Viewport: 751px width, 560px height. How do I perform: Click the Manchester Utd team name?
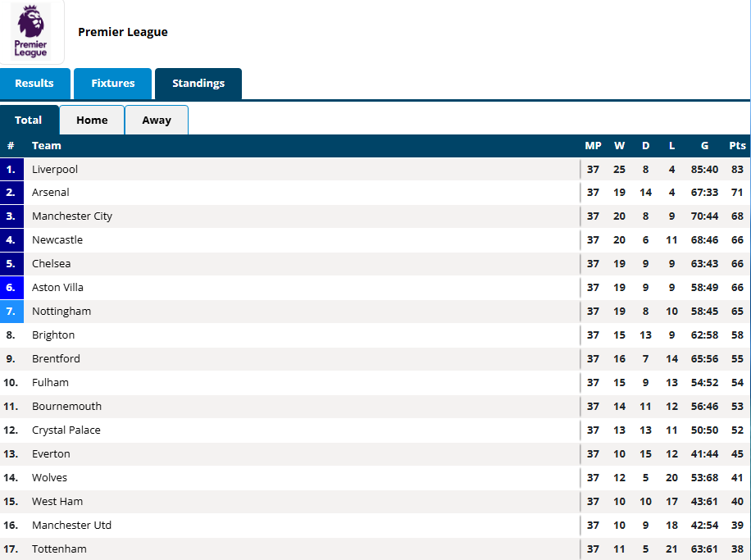pos(72,526)
